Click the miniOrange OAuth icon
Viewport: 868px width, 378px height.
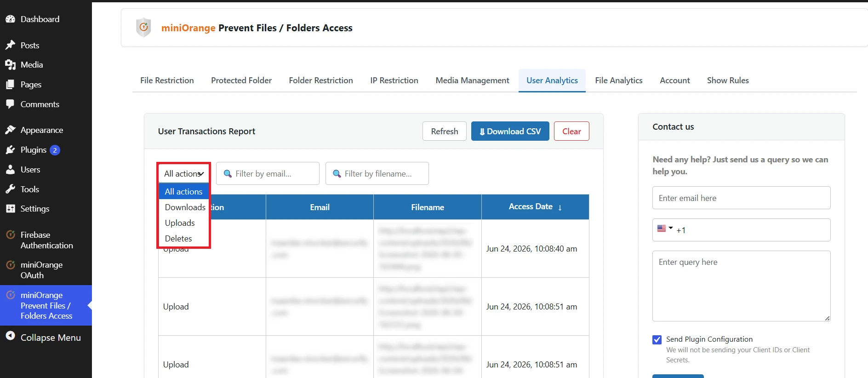point(10,265)
